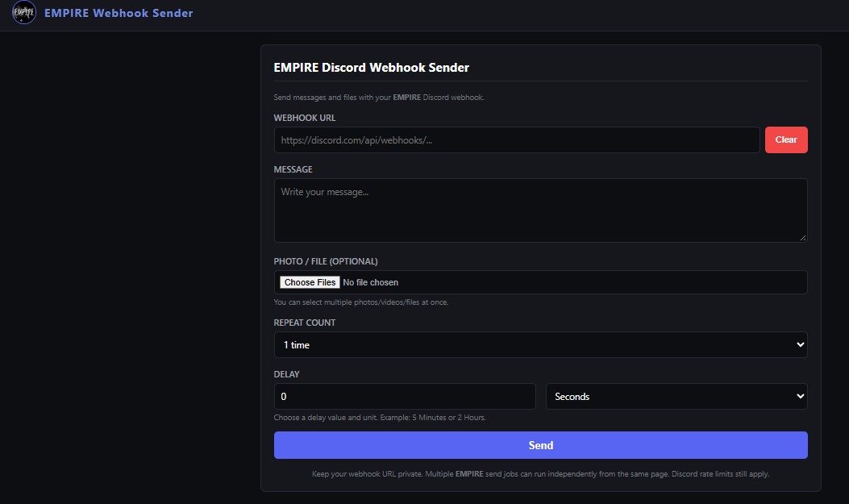Open the Seconds delay unit dropdown
Viewport: 849px width, 504px height.
coord(676,396)
